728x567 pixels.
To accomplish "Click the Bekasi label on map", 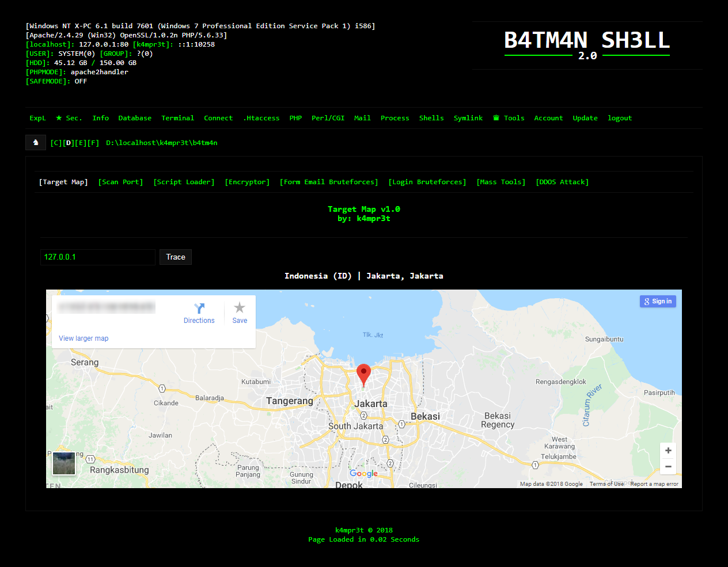I will (x=425, y=416).
